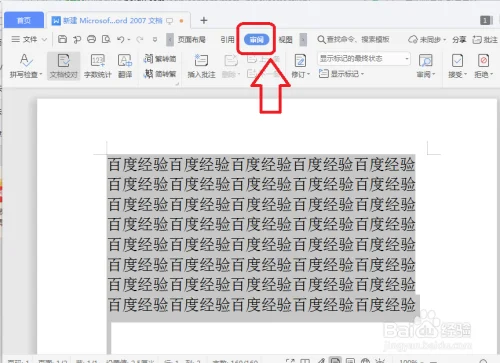Open 字数统计 word count
Viewport: 500px width, 363px height.
point(97,66)
